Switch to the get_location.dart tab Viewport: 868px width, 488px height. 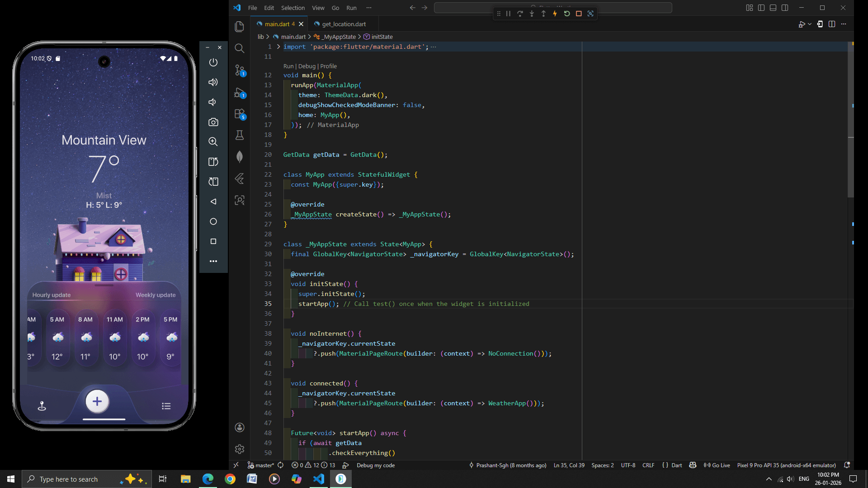tap(344, 24)
